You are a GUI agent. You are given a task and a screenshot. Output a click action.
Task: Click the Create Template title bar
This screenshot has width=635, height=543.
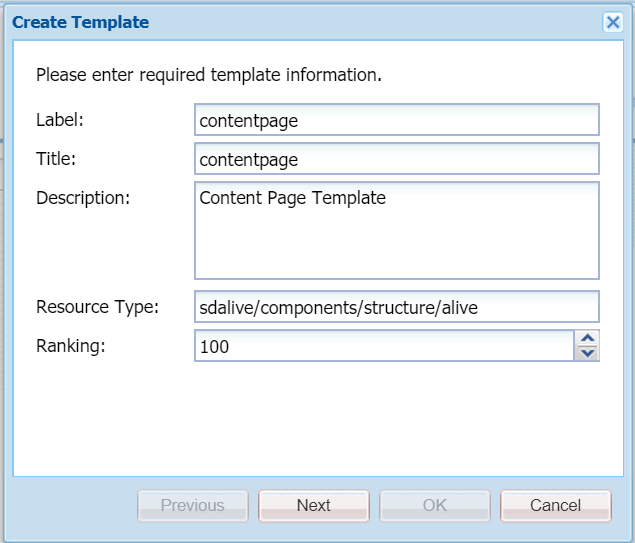coord(300,22)
